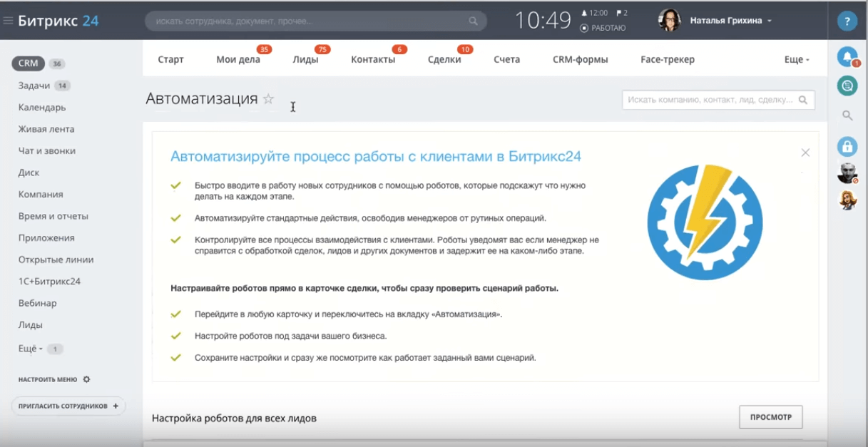This screenshot has width=868, height=447.
Task: Expand the Еще dropdown in CRM tabs
Action: coord(796,60)
